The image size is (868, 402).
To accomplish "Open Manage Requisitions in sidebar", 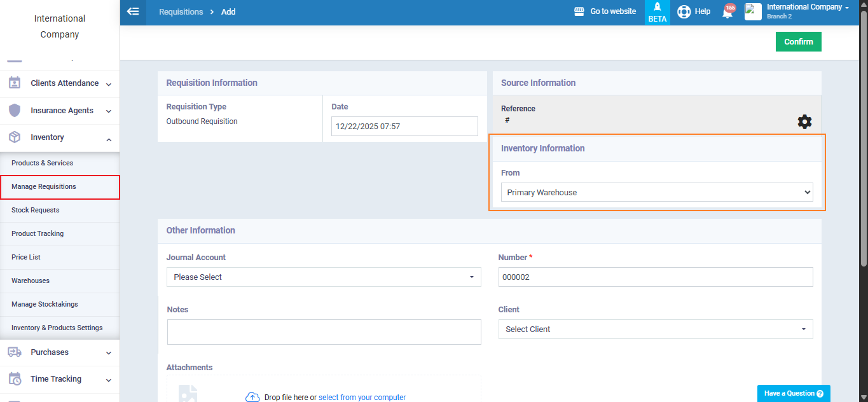I will [x=44, y=187].
